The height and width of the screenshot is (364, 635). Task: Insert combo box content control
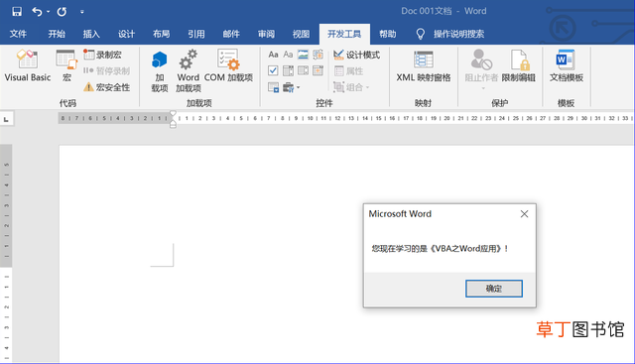point(288,70)
